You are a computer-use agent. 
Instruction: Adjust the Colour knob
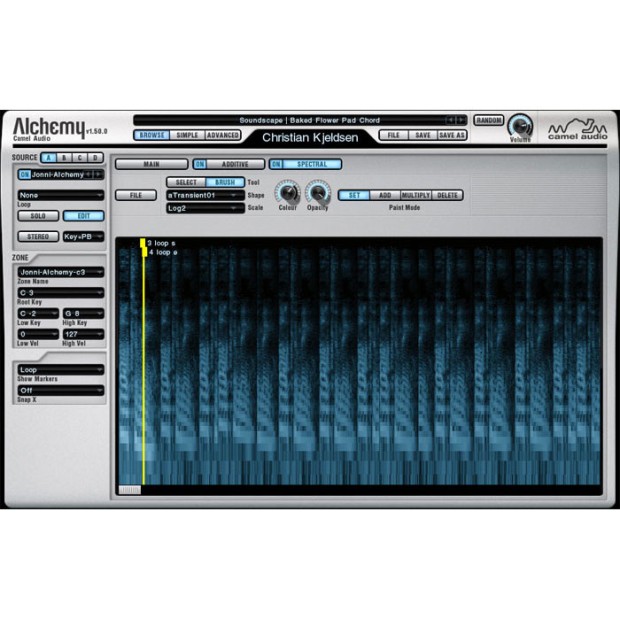tap(288, 192)
